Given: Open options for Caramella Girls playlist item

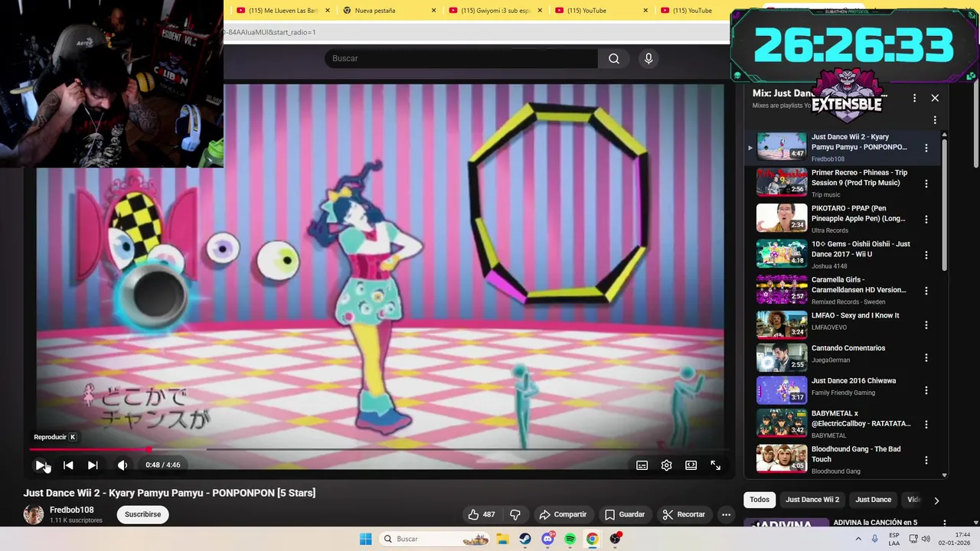Looking at the screenshot, I should click(926, 291).
